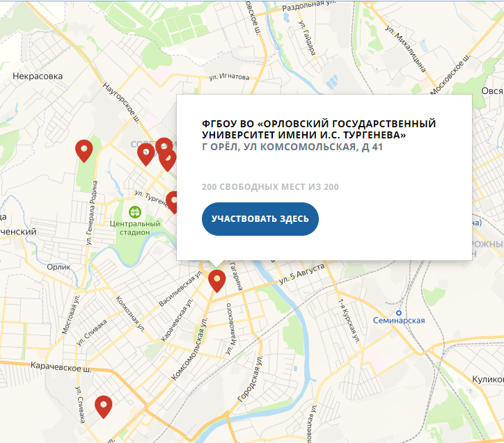Click the 'ул. 5 Августа' street label
This screenshot has height=443, width=504.
pyautogui.click(x=301, y=273)
